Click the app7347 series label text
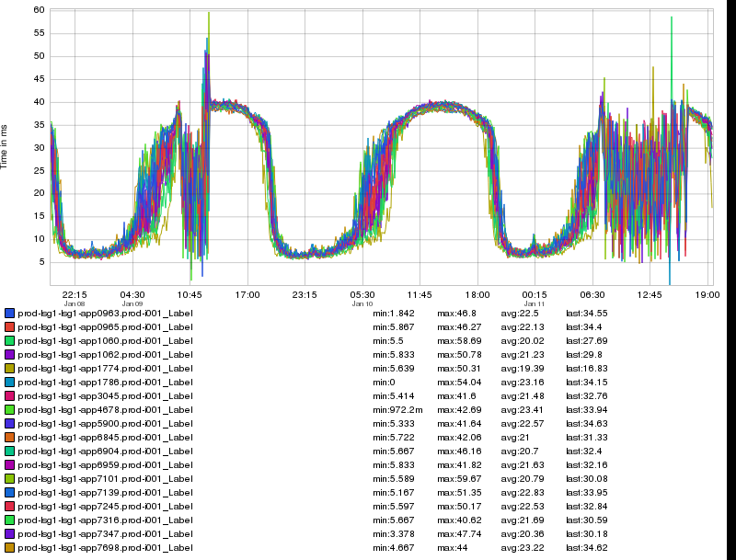This screenshot has height=560, width=736. (x=105, y=533)
